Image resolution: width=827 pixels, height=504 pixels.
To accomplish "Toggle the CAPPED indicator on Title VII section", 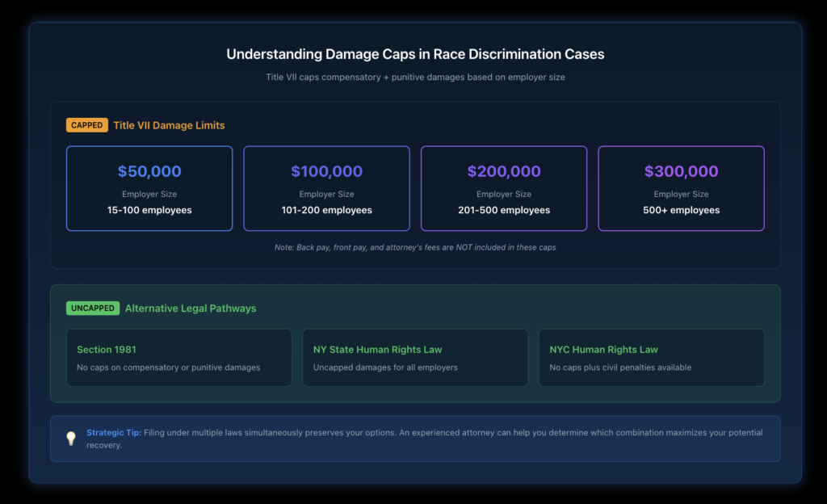I will (x=86, y=124).
